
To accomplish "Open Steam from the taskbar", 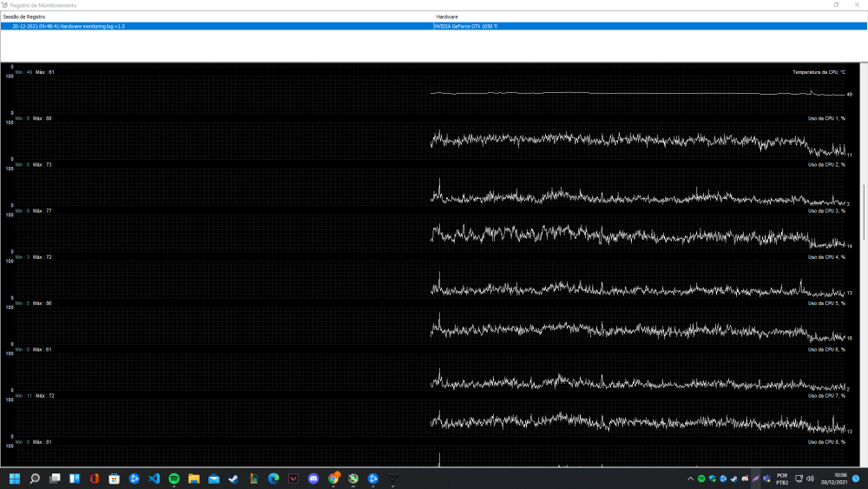I will [x=233, y=479].
